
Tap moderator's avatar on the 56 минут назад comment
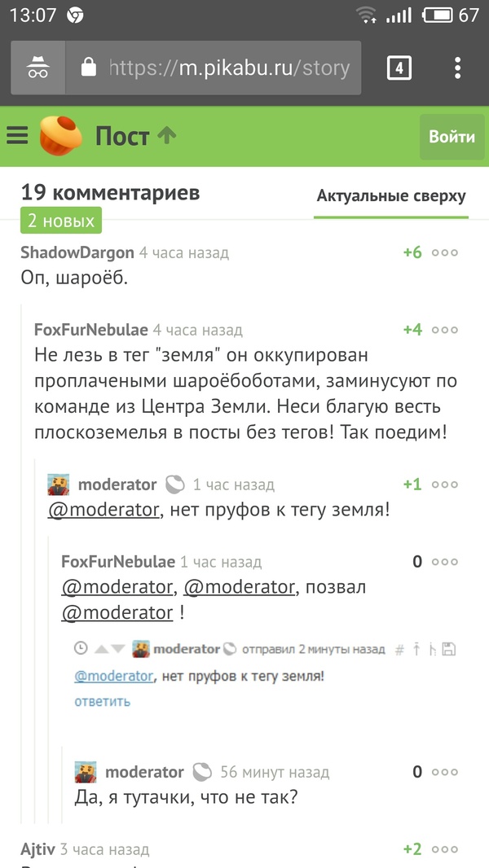[86, 772]
